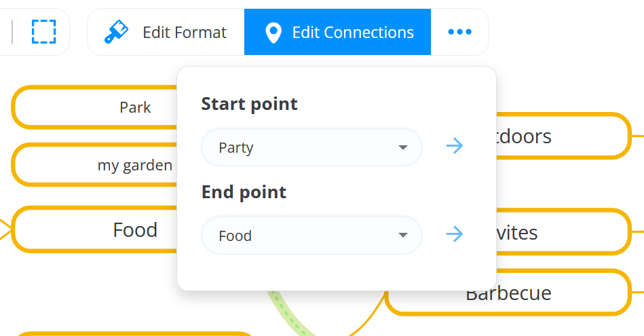Click the arrow beside End point
The height and width of the screenshot is (336, 644).
tap(455, 234)
